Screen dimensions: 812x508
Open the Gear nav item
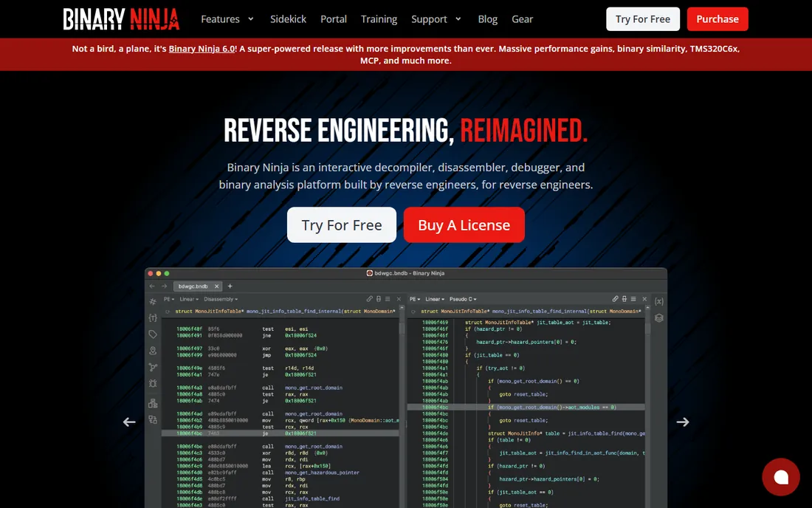pyautogui.click(x=522, y=19)
